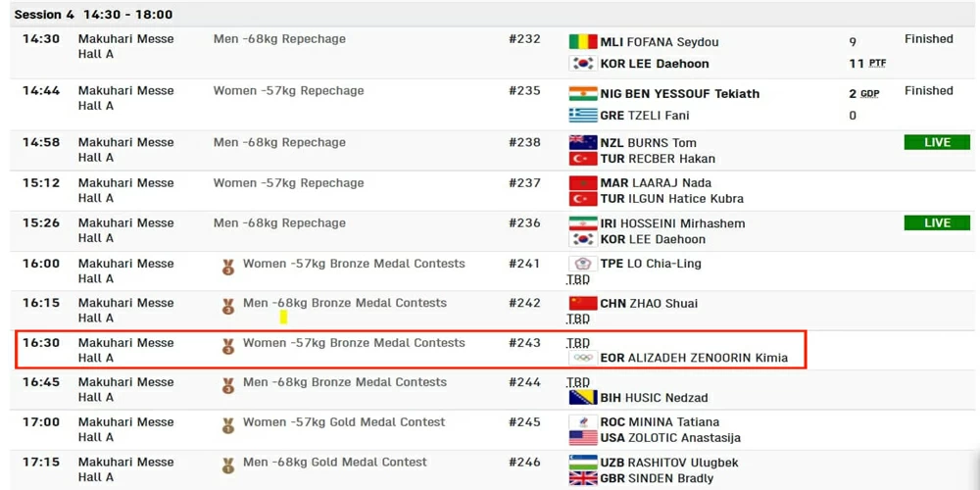Open the Men -68kg Gold Medal Contest event

335,463
